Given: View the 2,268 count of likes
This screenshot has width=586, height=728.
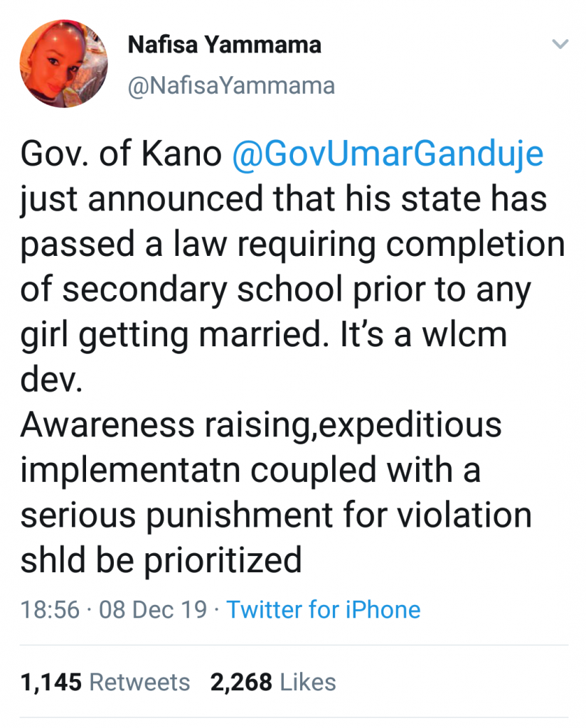Looking at the screenshot, I should pyautogui.click(x=241, y=682).
